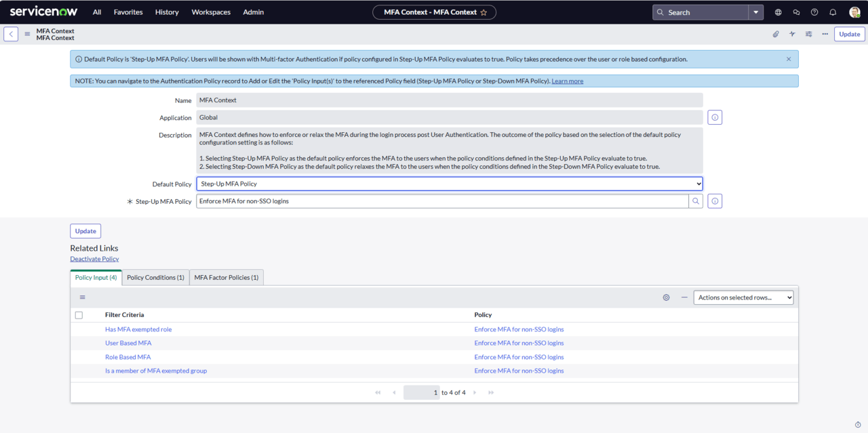This screenshot has width=868, height=433.
Task: Open the help question mark icon
Action: pyautogui.click(x=814, y=12)
